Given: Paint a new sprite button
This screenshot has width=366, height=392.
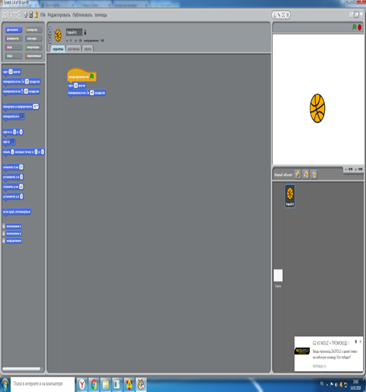Looking at the screenshot, I should [x=297, y=174].
